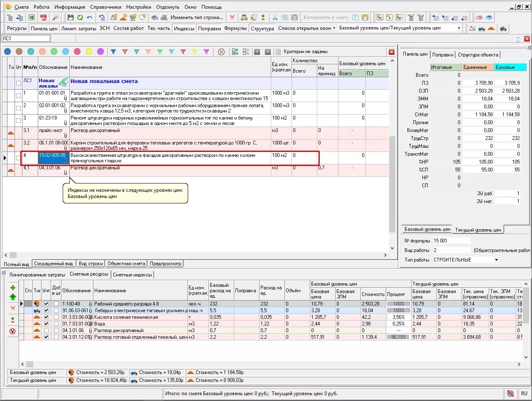Viewport: 532px width, 401px height.
Task: Click blue funnel filter
Action: pos(113,52)
